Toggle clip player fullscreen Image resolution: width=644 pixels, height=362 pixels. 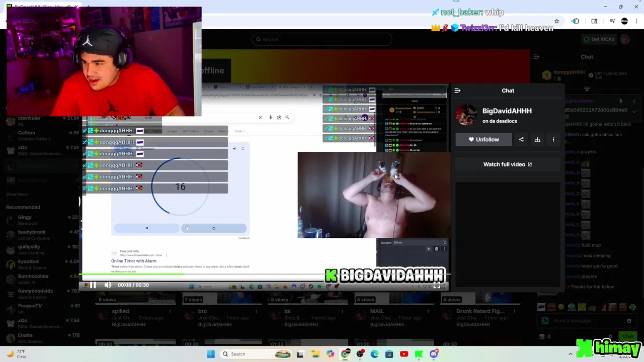[437, 285]
